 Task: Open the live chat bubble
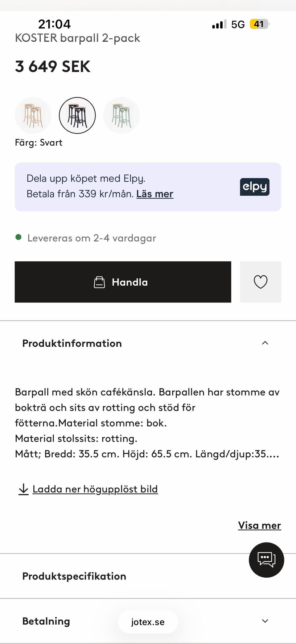266,560
